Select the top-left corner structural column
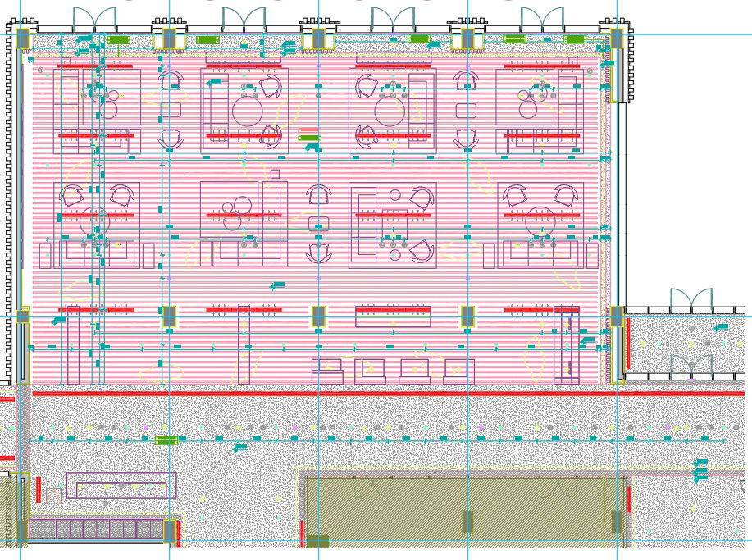 [x=22, y=39]
